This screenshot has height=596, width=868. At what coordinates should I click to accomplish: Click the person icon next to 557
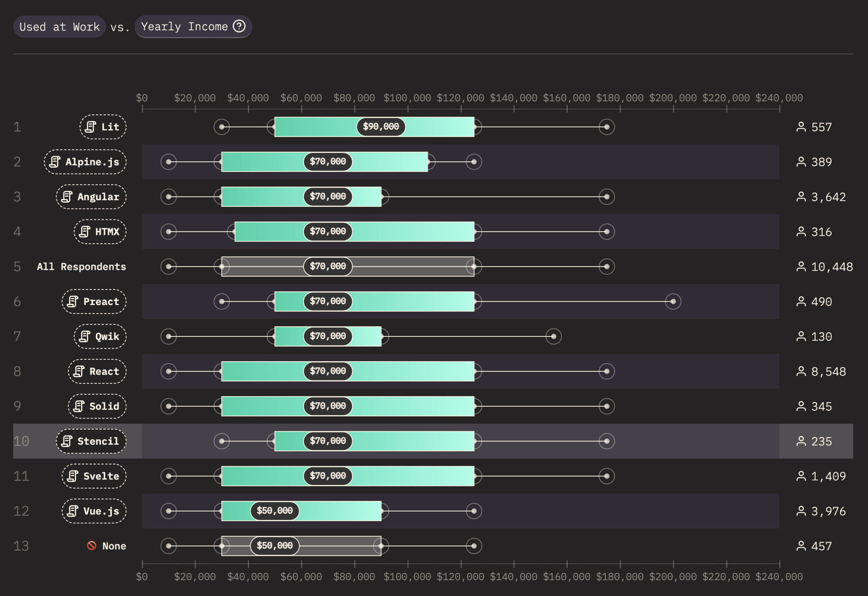(801, 127)
